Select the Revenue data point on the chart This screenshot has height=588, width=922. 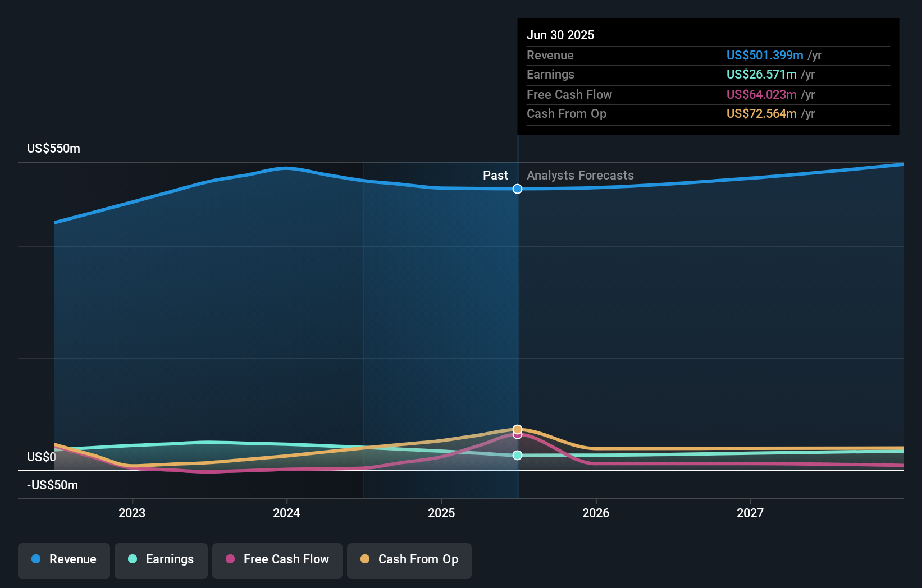point(518,189)
